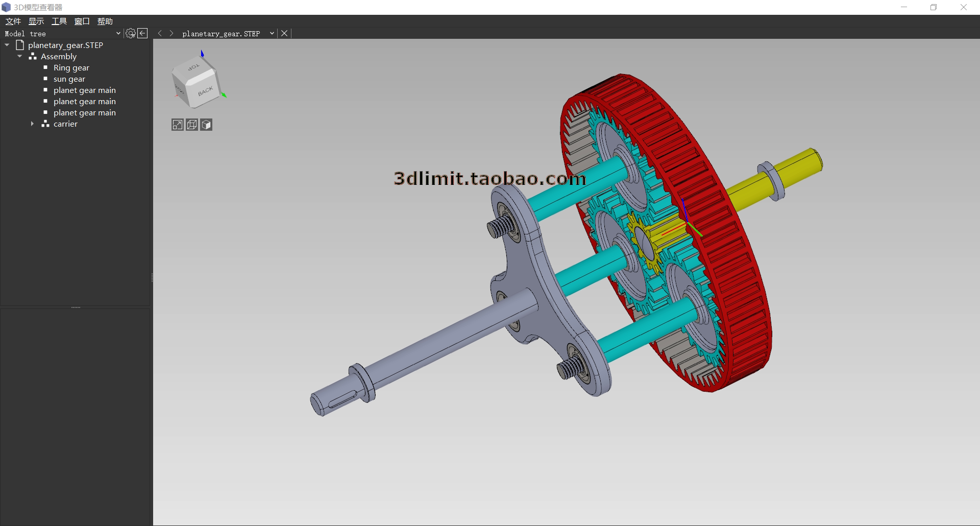Click the assembly icon beside Assembly

click(33, 56)
